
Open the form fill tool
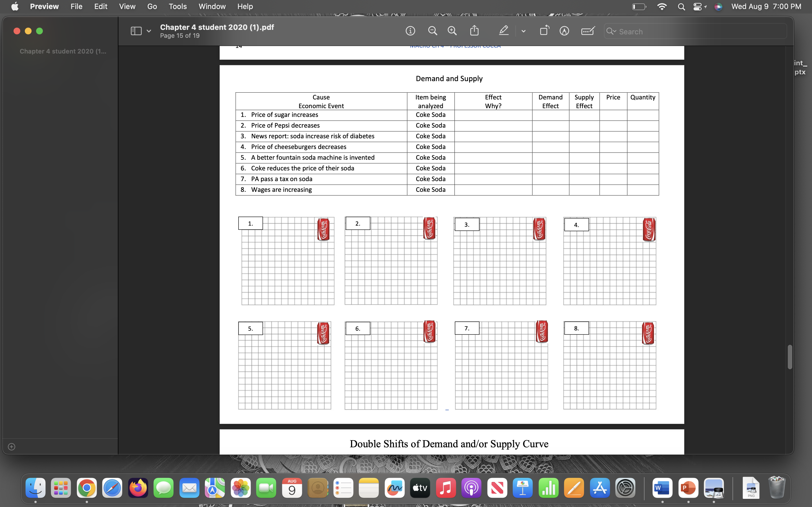587,30
